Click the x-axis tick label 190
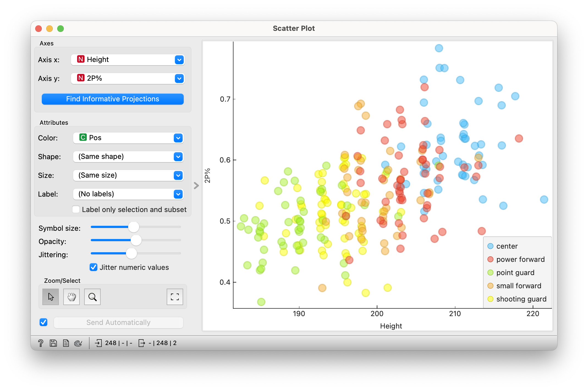Viewport: 588px width, 391px height. tap(299, 314)
